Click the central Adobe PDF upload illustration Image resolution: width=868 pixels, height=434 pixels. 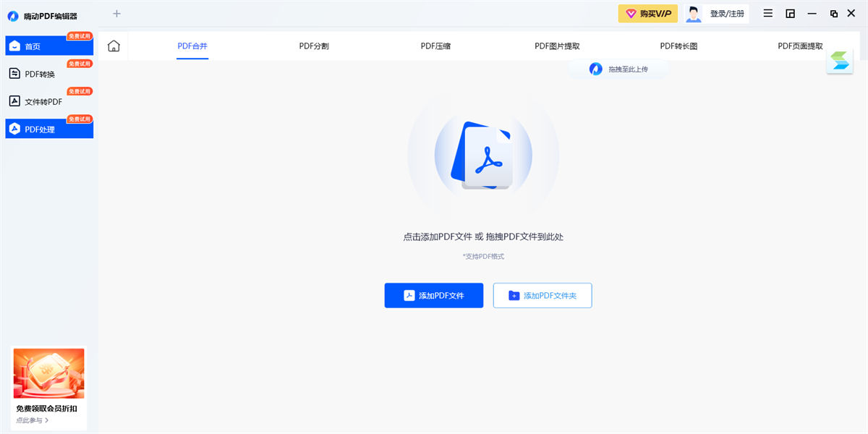(483, 155)
